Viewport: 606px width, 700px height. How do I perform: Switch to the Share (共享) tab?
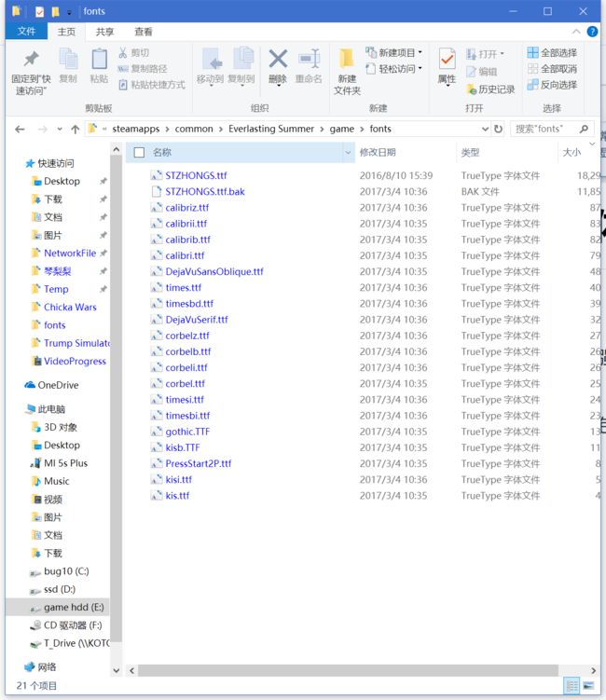click(x=105, y=32)
